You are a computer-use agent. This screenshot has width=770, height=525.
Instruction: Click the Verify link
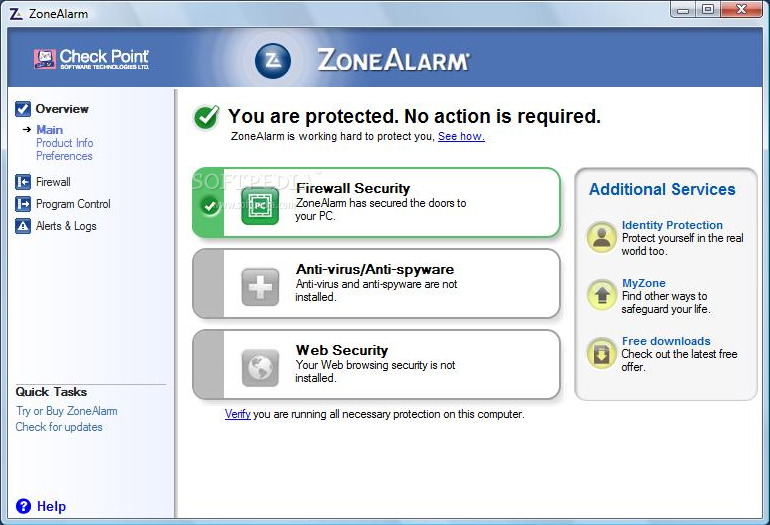238,414
